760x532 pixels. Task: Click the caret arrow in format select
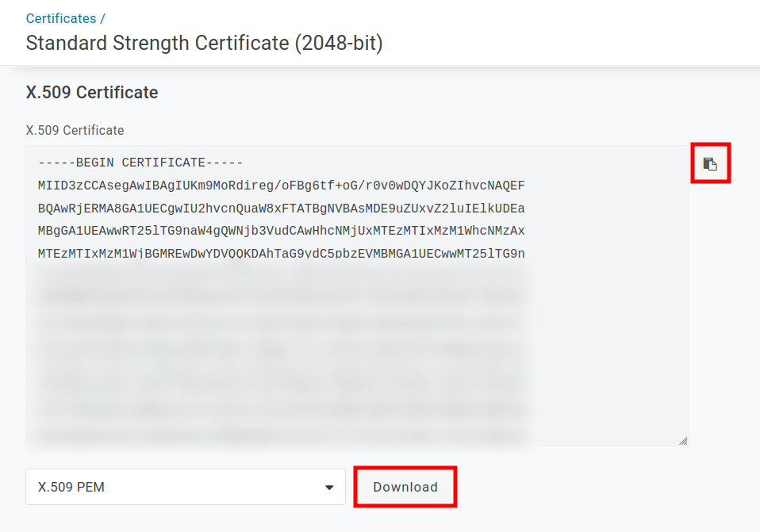coord(329,488)
